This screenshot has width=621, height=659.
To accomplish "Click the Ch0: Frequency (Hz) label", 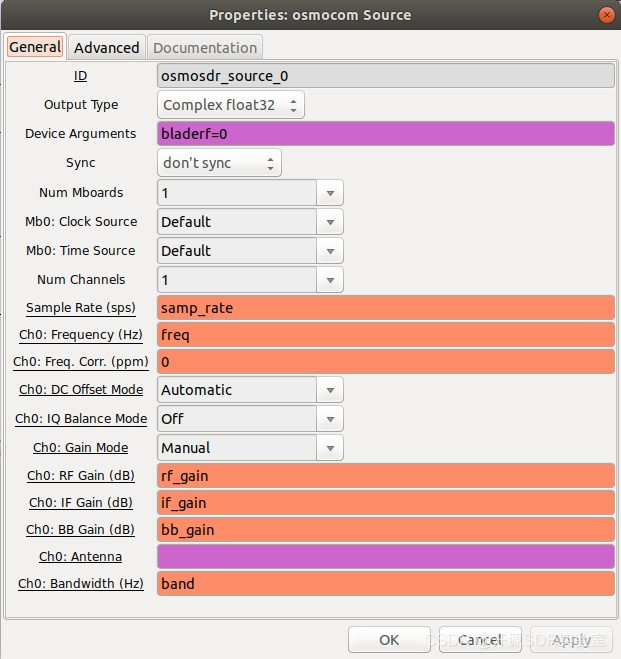I will point(81,335).
